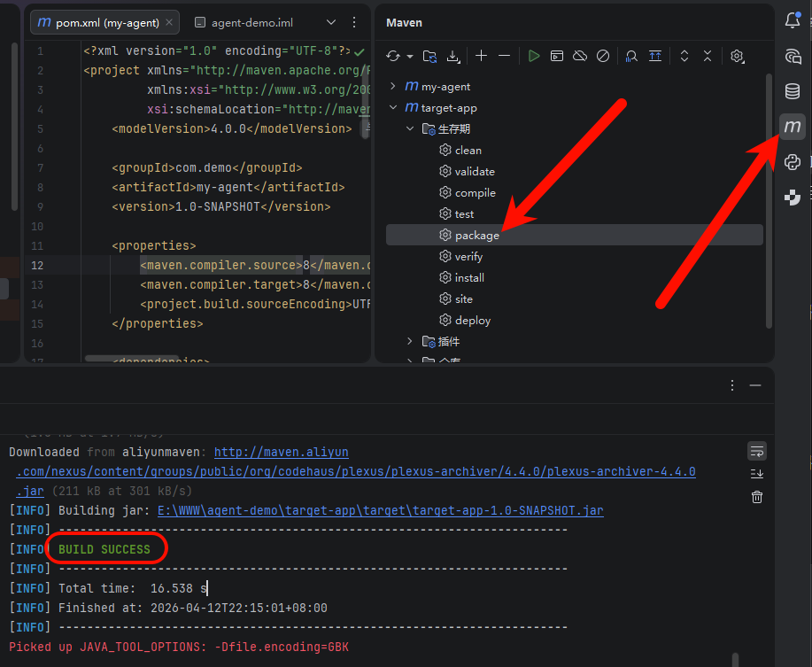This screenshot has height=667, width=812.
Task: Open the Python console sidebar icon
Action: click(x=793, y=162)
